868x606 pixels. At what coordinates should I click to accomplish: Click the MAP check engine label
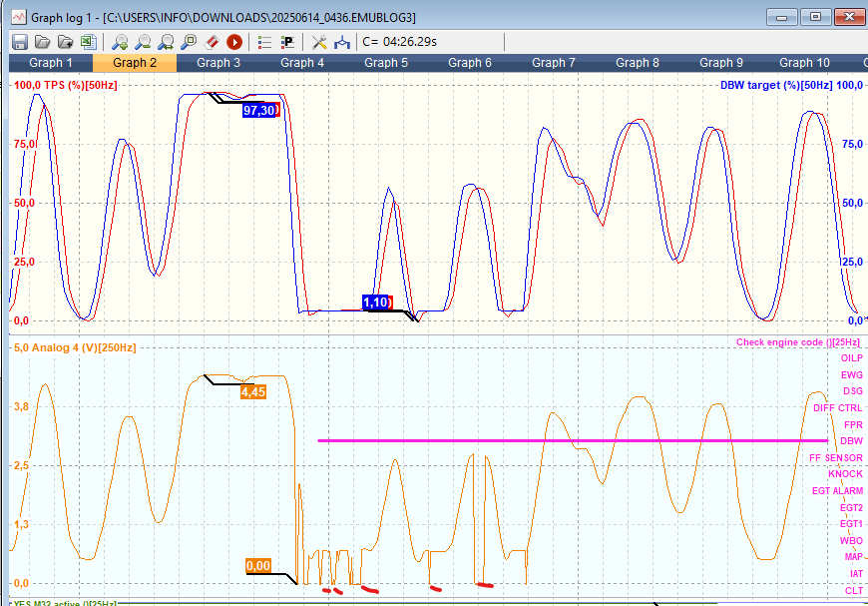tap(854, 557)
